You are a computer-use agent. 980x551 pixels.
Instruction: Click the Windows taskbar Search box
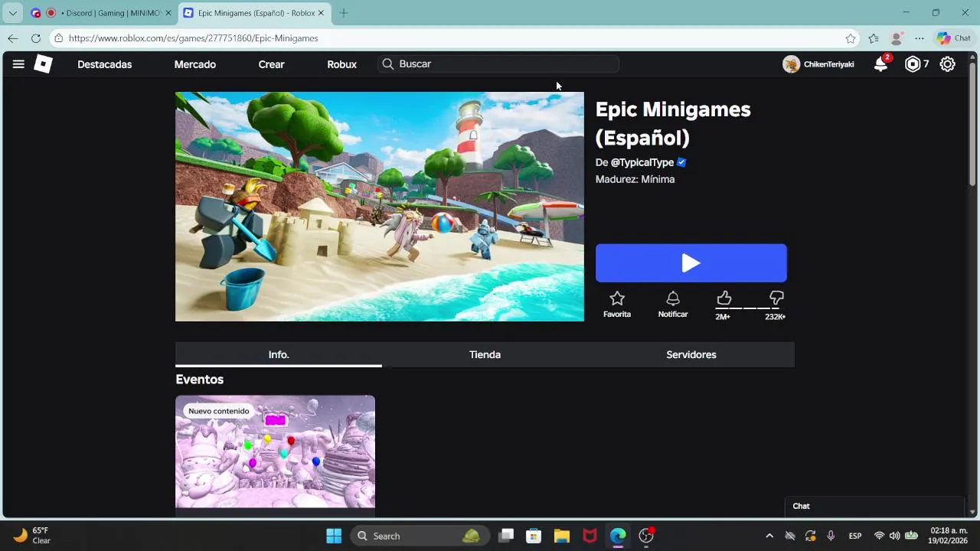click(420, 536)
